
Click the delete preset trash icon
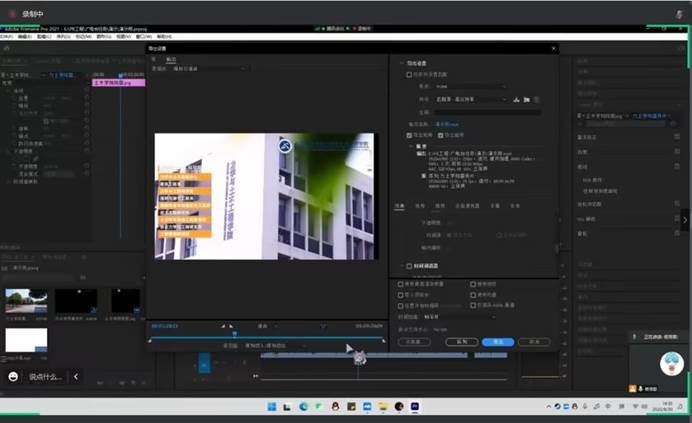click(537, 100)
